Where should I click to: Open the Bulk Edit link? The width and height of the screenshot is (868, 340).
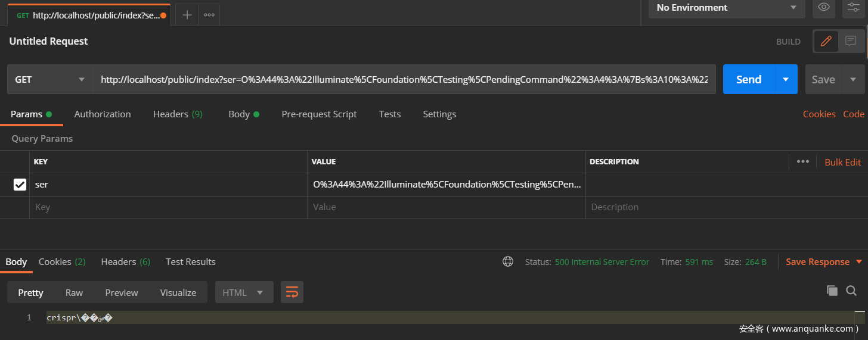(x=842, y=162)
